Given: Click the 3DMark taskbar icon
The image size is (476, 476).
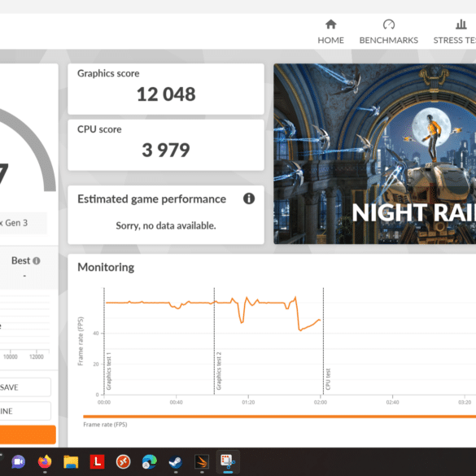Looking at the screenshot, I should point(202,461).
